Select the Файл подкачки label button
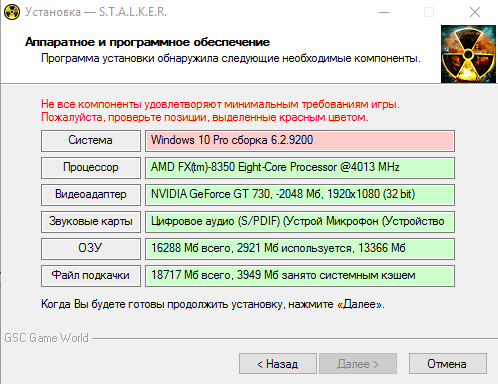This screenshot has height=384, width=498. coord(91,276)
